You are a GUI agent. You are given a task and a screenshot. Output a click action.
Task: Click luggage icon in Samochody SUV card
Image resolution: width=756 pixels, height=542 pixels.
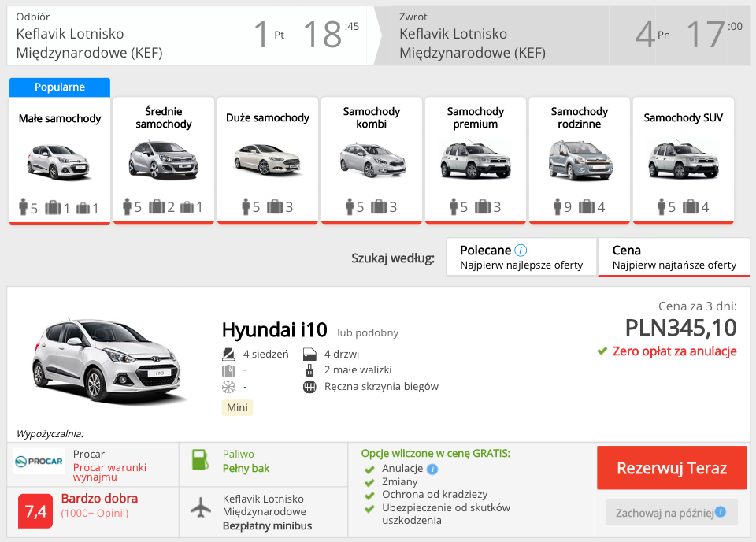tap(690, 206)
